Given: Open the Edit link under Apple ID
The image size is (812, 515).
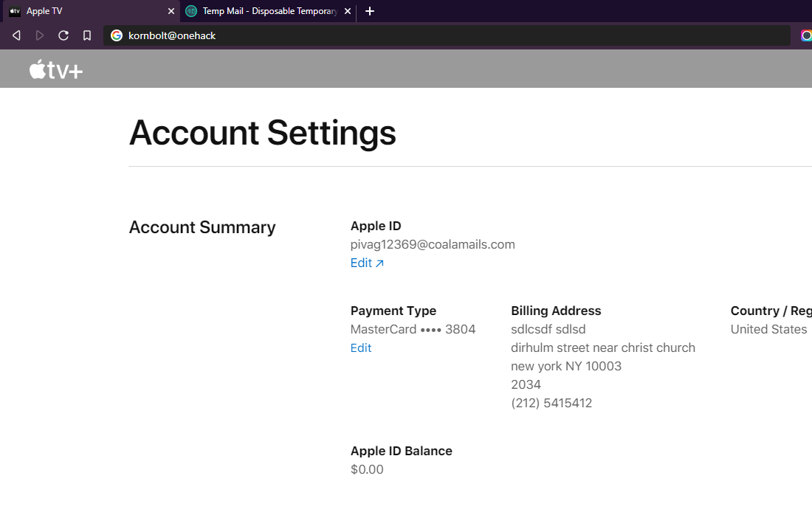Looking at the screenshot, I should tap(367, 263).
